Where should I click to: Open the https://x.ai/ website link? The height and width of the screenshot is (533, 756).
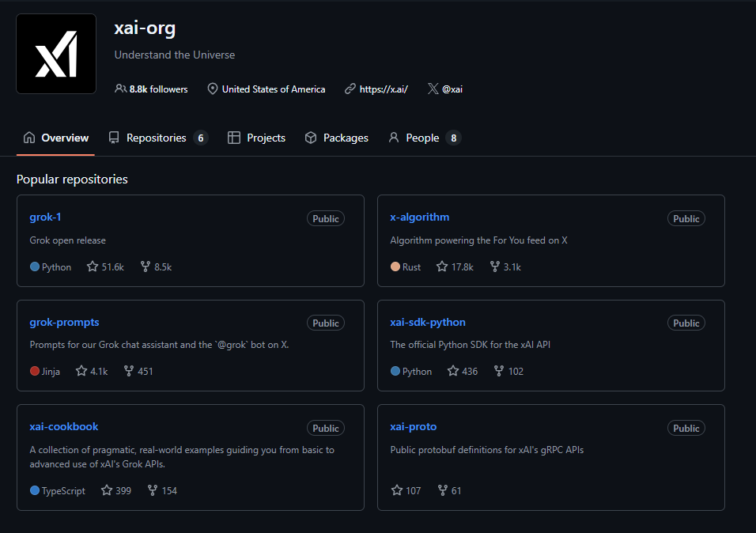[384, 89]
